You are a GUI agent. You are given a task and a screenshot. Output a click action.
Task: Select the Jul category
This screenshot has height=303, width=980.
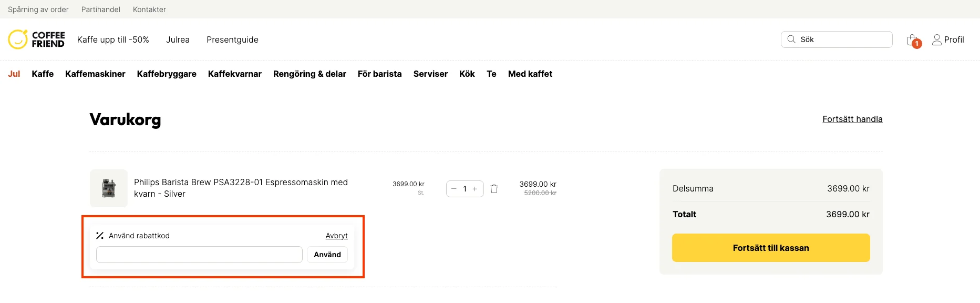[14, 74]
